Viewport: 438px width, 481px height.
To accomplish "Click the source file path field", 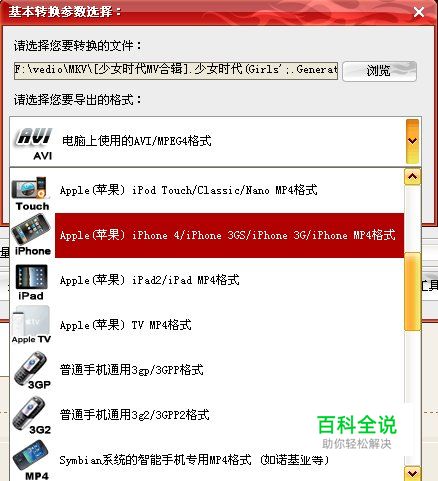I will [176, 70].
